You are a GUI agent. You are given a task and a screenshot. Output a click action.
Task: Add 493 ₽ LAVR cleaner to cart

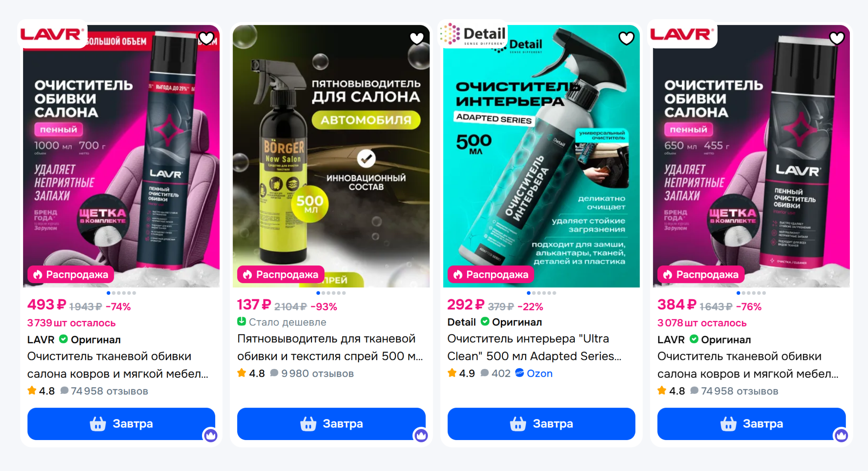[121, 424]
